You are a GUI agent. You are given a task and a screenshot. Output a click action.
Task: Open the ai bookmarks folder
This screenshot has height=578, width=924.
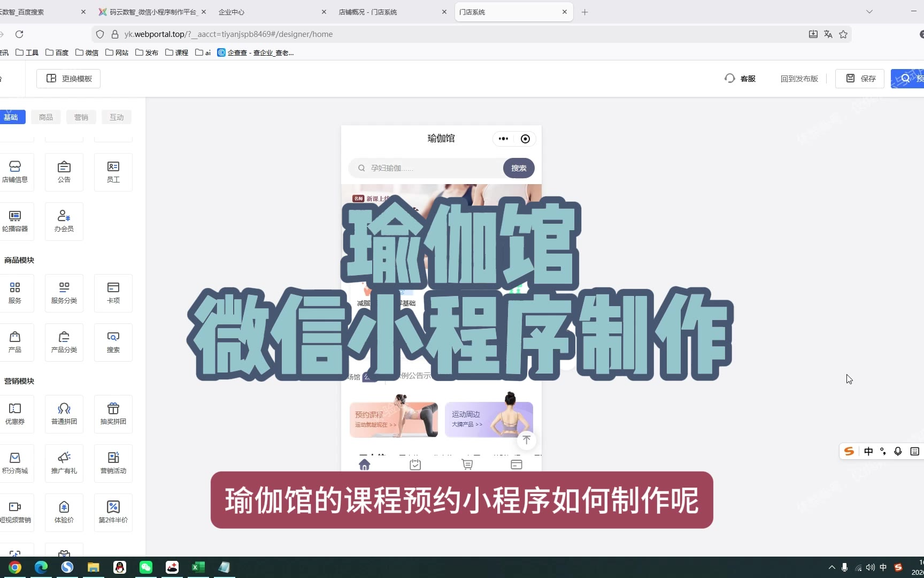click(203, 52)
